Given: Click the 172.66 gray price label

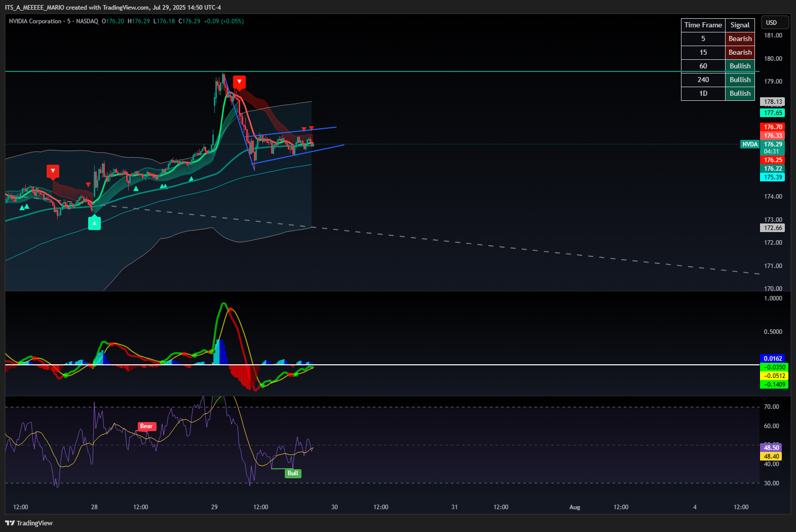Looking at the screenshot, I should point(773,228).
